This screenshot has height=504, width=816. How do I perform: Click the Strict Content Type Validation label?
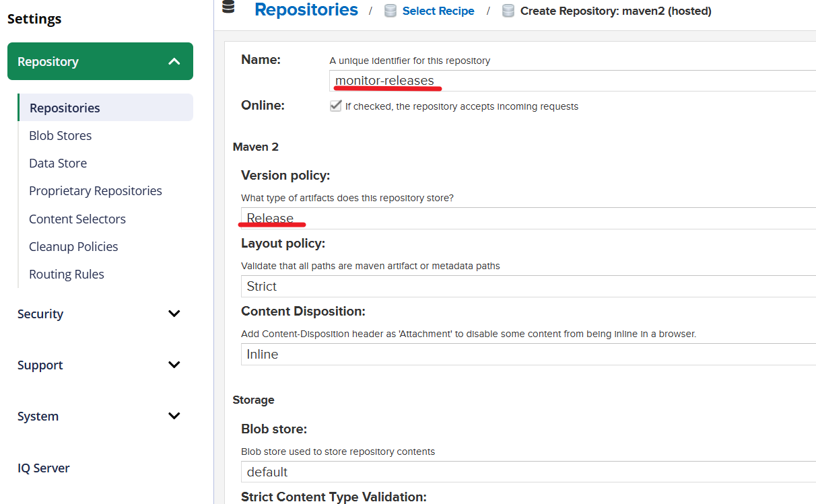point(334,497)
